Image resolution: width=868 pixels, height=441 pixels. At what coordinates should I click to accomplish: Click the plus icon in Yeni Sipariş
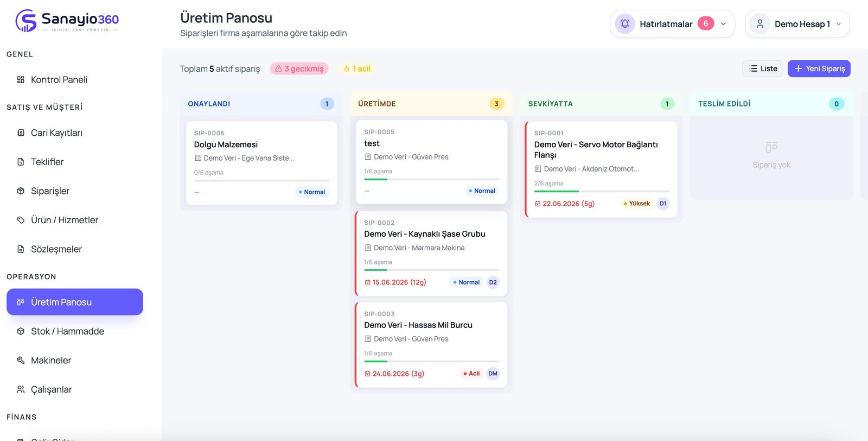pos(798,68)
